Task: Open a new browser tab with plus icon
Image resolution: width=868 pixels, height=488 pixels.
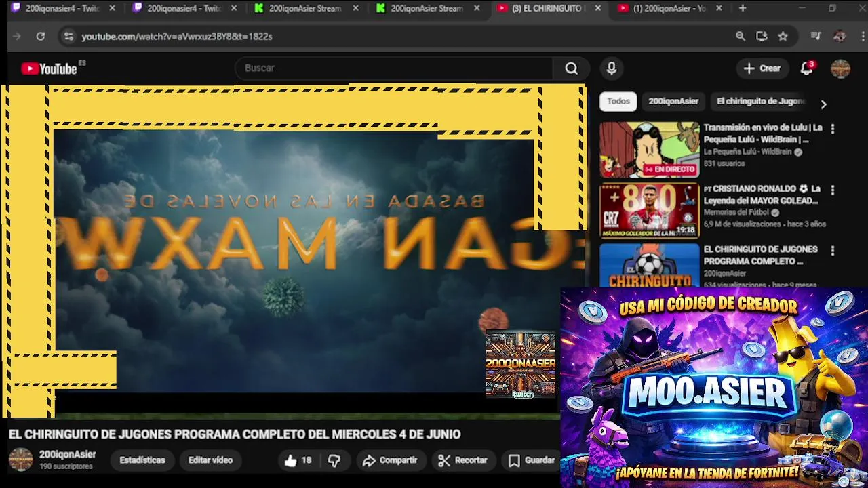Action: tap(743, 8)
